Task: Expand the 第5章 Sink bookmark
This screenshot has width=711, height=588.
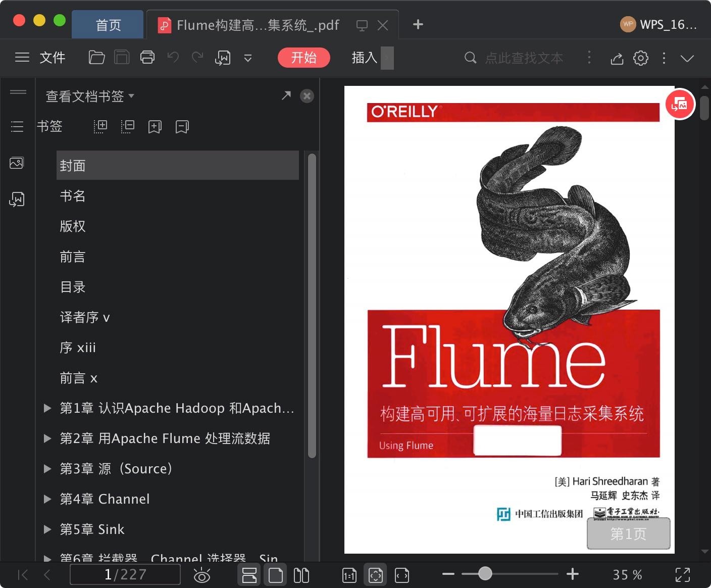Action: 47,529
